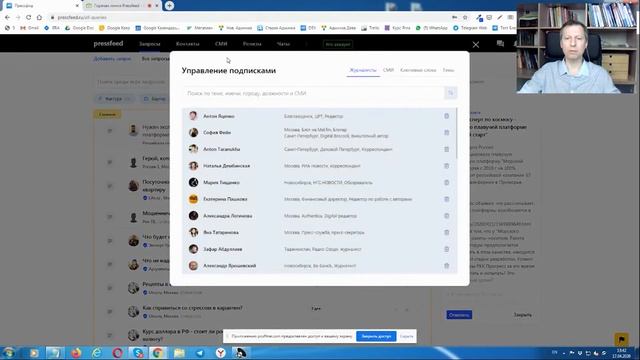This screenshot has width=640, height=360.
Task: Open Opera from the taskbar
Action: (117, 353)
